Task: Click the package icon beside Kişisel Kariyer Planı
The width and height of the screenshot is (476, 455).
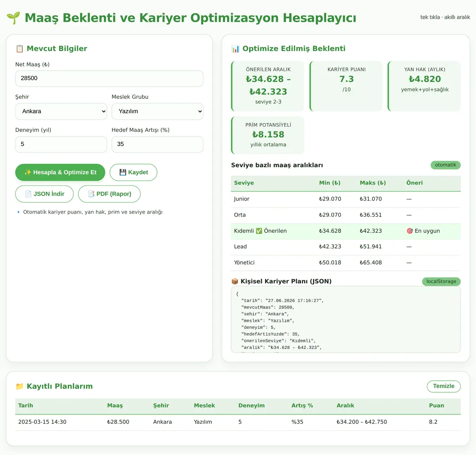Action: (x=235, y=281)
